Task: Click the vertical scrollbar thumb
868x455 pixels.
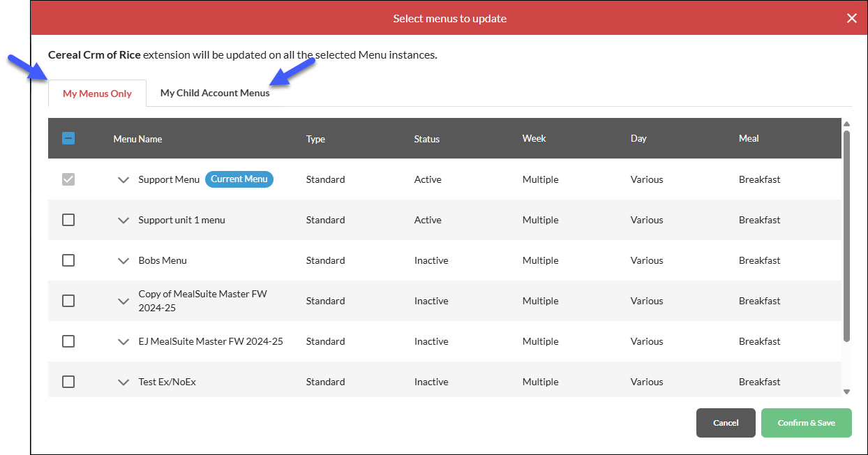Action: (x=846, y=236)
